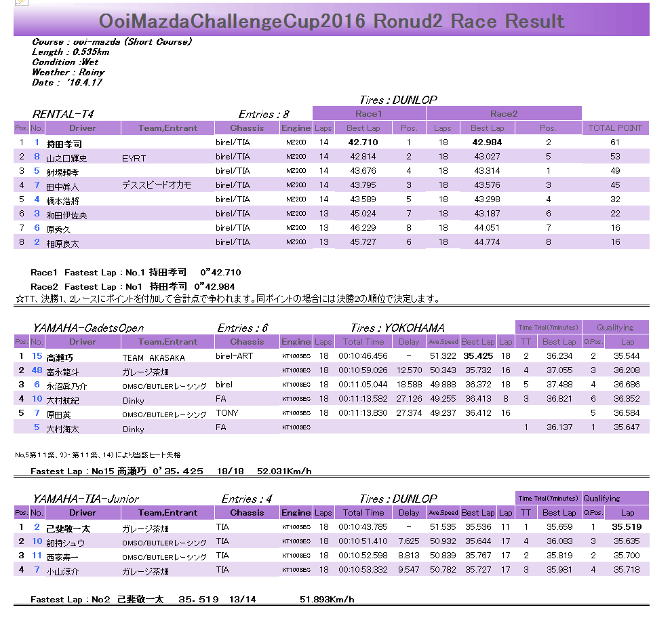Click total point value 61
The width and height of the screenshot is (672, 618).
coord(615,142)
